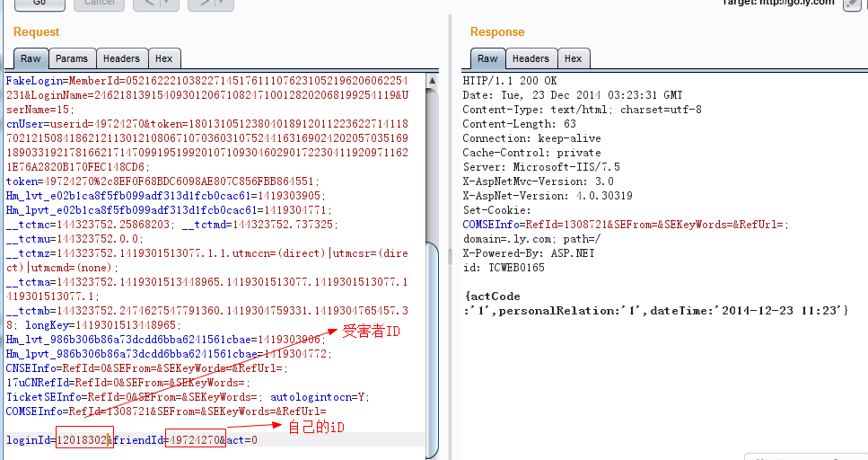Click the {actCode response body line
868x460 pixels.
[x=493, y=296]
